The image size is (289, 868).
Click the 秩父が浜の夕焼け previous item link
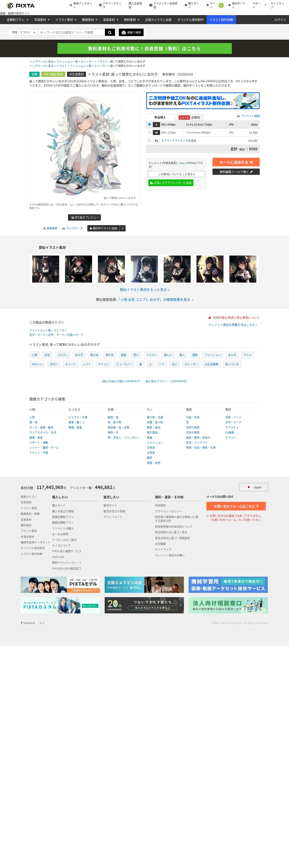click(121, 381)
